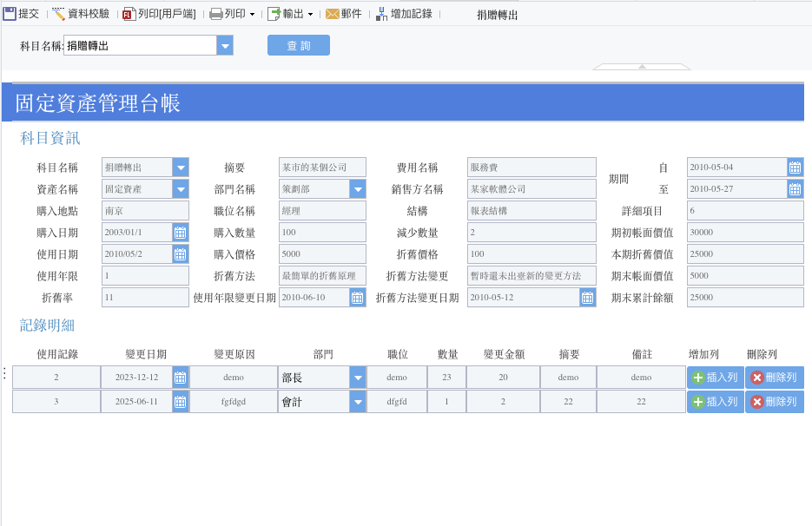
Task: Click the 變更金額 cell showing 20
Action: pyautogui.click(x=503, y=378)
